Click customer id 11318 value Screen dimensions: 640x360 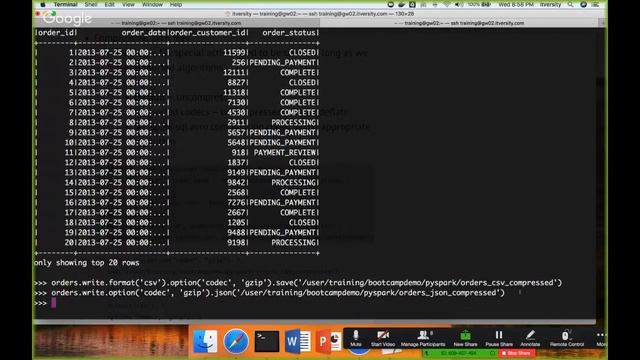click(x=234, y=93)
